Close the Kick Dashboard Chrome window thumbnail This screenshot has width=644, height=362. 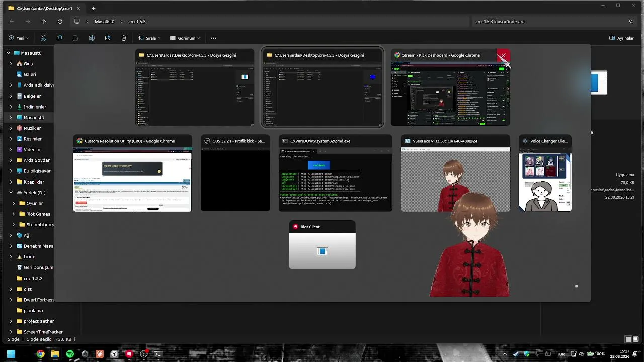(x=503, y=55)
